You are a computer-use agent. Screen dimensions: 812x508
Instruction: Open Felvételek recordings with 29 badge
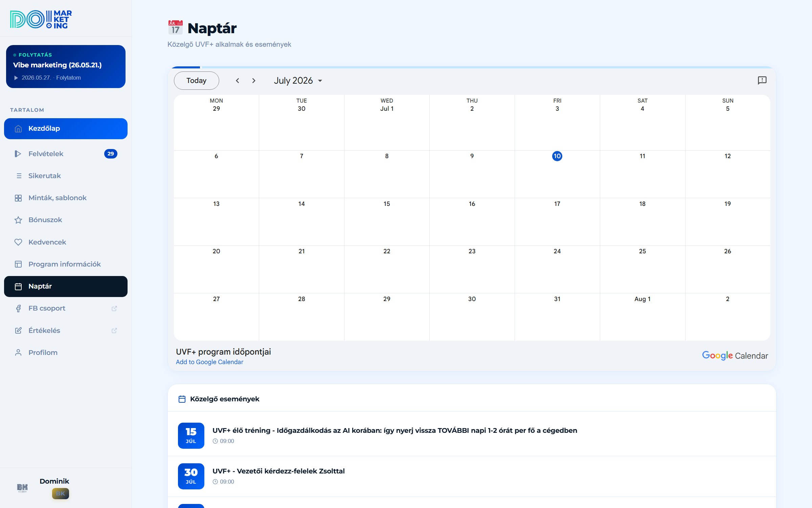coord(66,154)
